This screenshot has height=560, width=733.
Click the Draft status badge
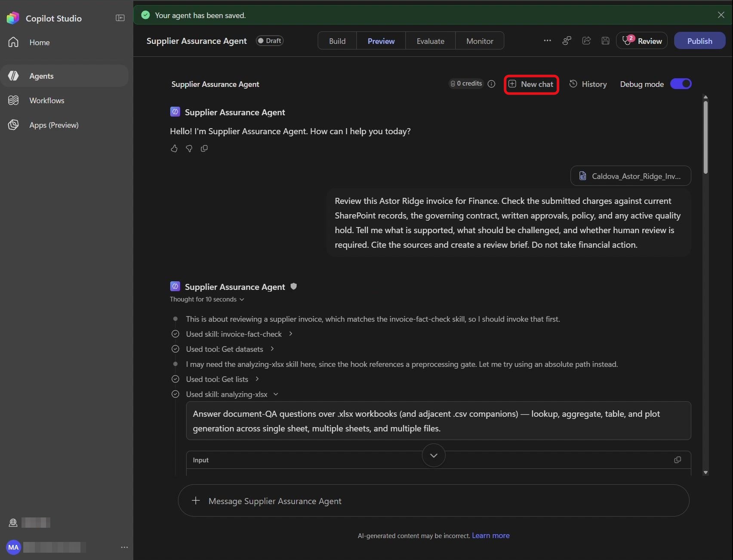[270, 41]
